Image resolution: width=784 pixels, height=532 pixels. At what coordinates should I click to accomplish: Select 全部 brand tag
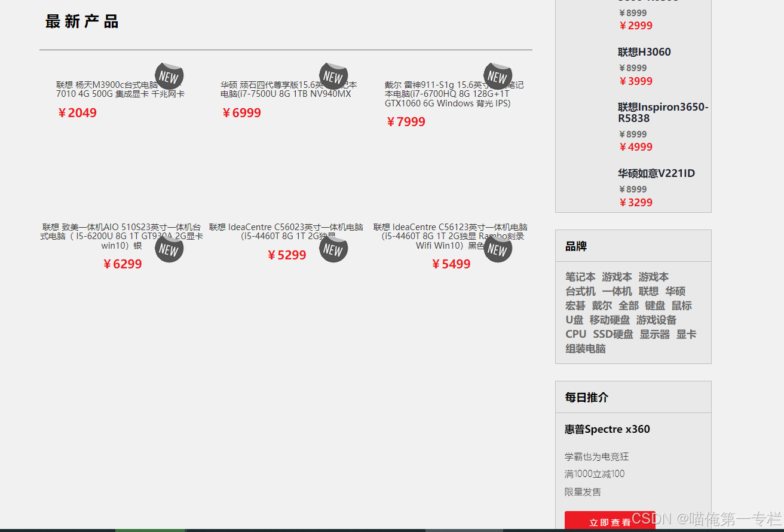click(629, 305)
